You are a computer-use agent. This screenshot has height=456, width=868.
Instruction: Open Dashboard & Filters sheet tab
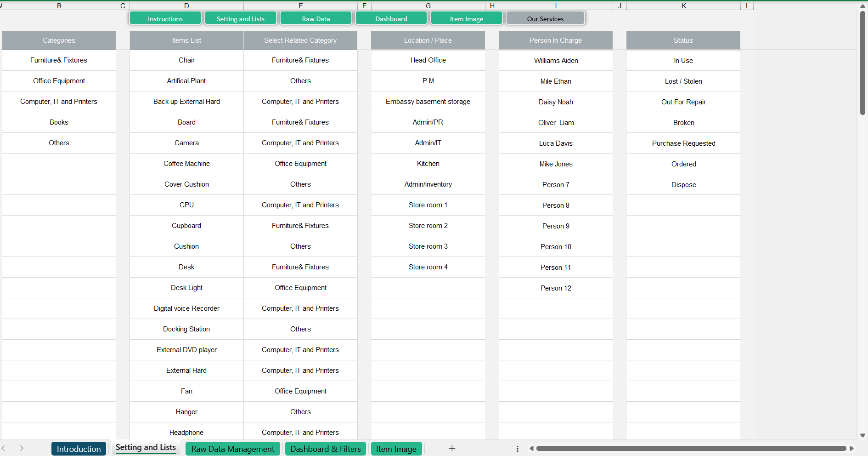coord(325,449)
